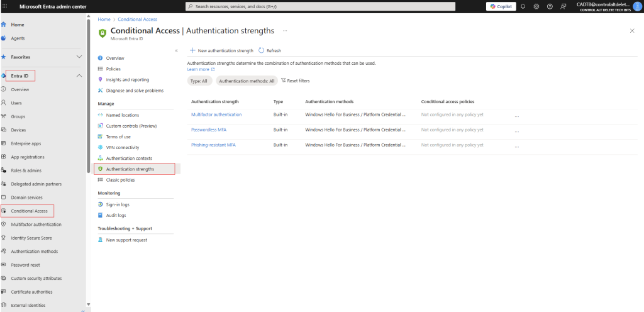Image resolution: width=644 pixels, height=312 pixels.
Task: Click the Refresh icon in toolbar
Action: (262, 50)
